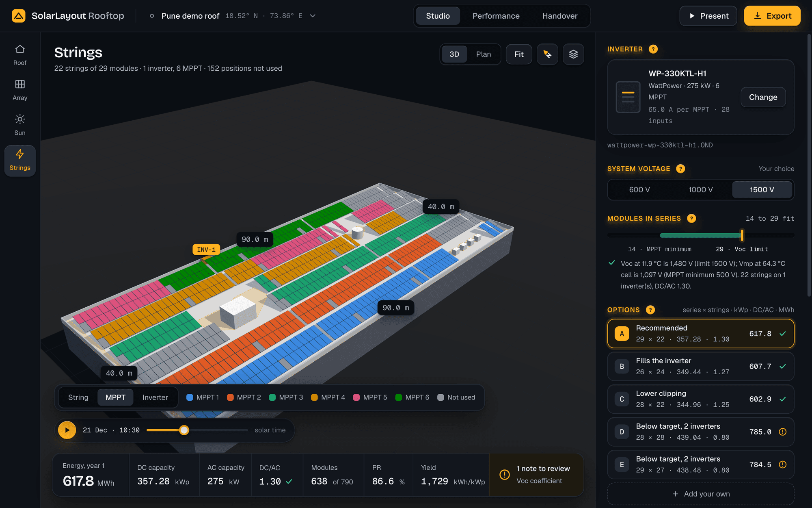Image resolution: width=812 pixels, height=508 pixels.
Task: Open the Array section in sidebar
Action: point(20,90)
